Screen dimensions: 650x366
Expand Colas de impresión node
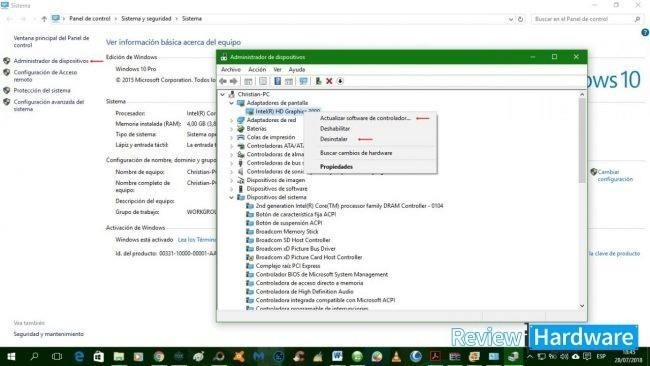[x=231, y=137]
